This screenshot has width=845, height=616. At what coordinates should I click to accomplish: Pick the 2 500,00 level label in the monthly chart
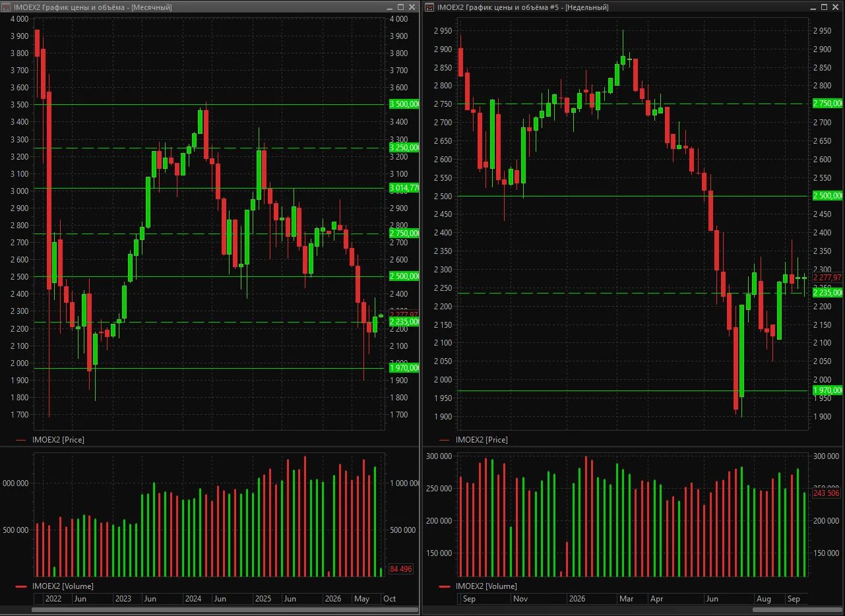tap(404, 276)
